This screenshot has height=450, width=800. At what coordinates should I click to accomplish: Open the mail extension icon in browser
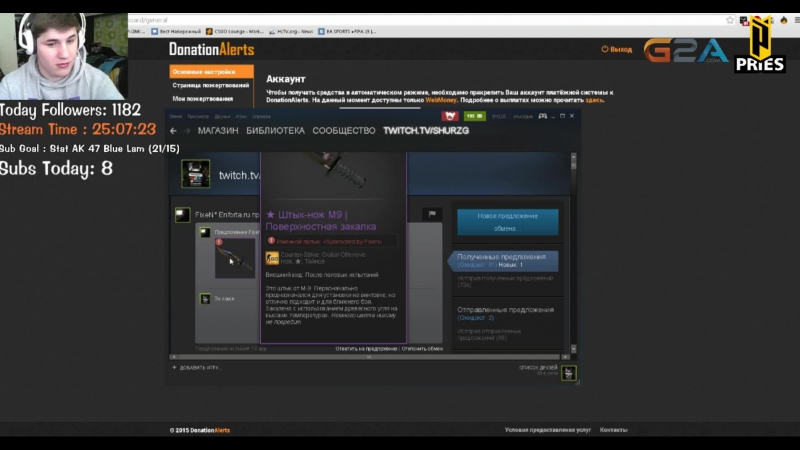744,20
